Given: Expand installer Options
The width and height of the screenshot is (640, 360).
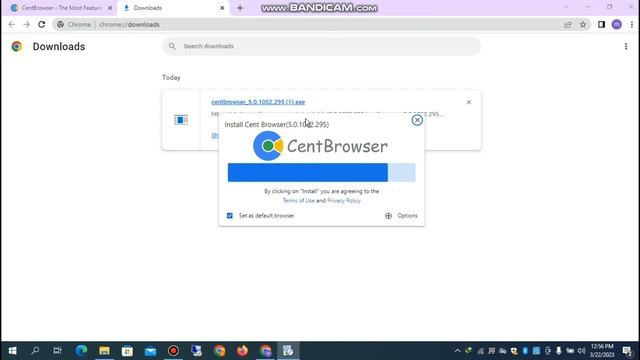Looking at the screenshot, I should coord(401,216).
